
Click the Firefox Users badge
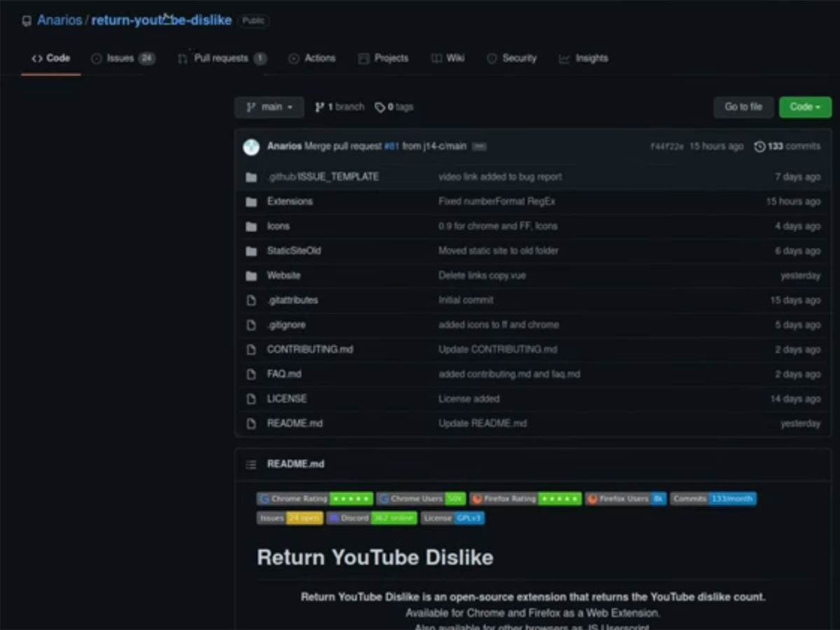point(625,498)
